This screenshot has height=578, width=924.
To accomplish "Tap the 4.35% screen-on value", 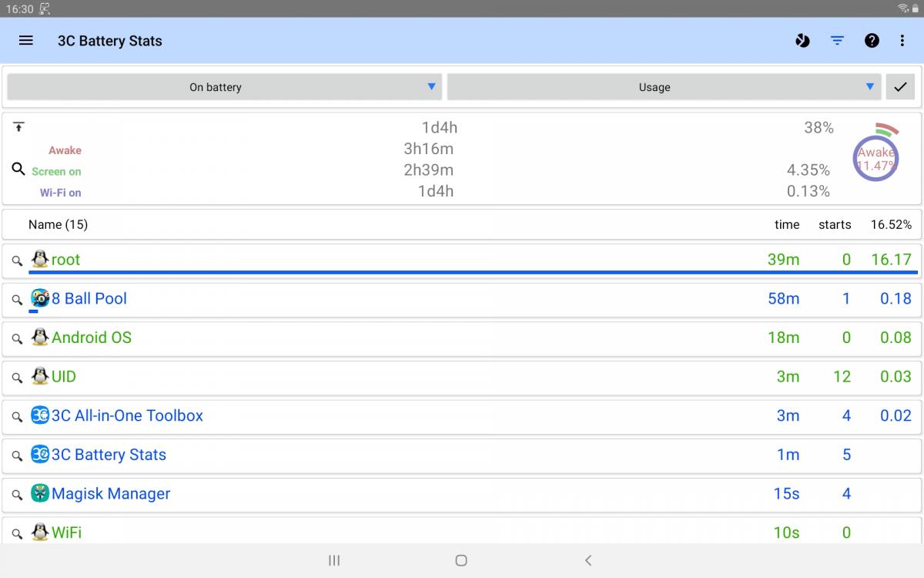I will tap(808, 170).
